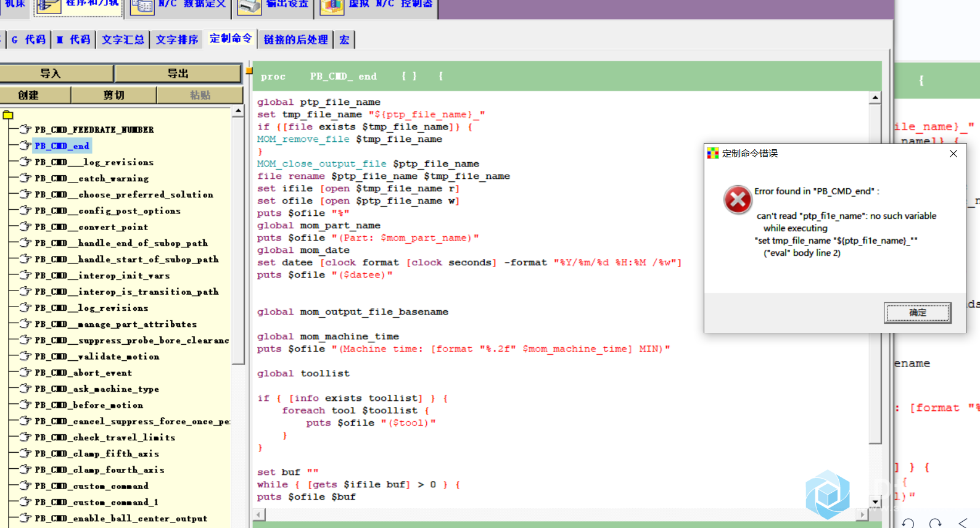980x528 pixels.
Task: Open the 文字汇总 tab
Action: click(x=123, y=39)
